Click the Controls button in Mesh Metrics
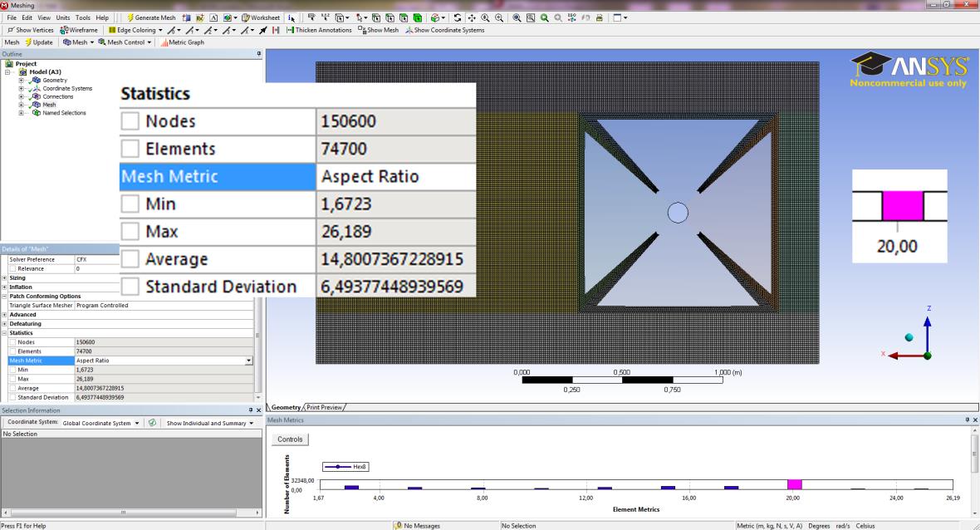Screen dimensions: 980x530 click(290, 439)
